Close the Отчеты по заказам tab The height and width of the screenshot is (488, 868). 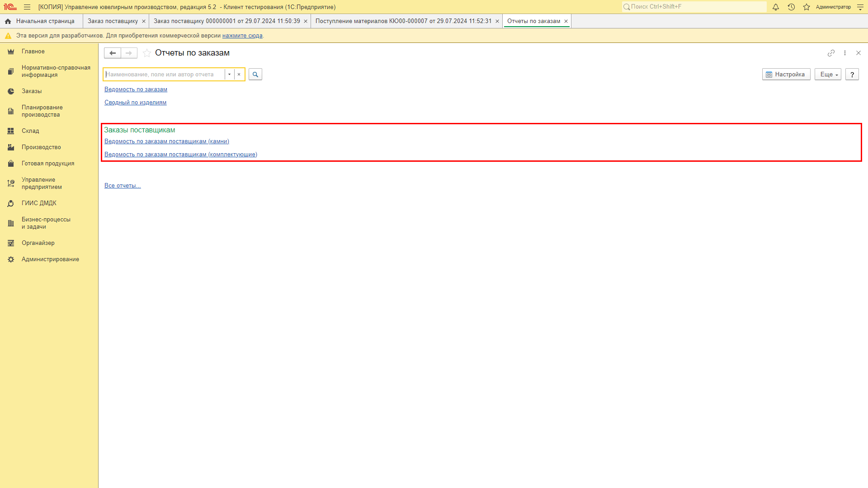click(566, 21)
